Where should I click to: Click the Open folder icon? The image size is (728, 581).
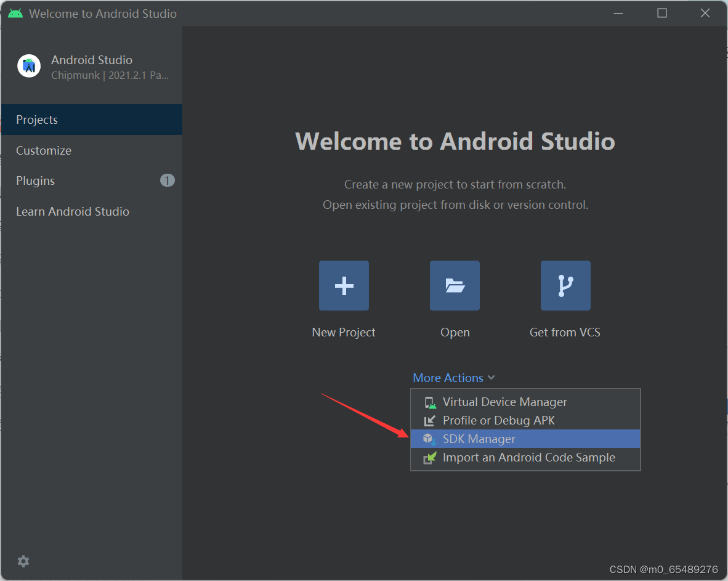(455, 286)
